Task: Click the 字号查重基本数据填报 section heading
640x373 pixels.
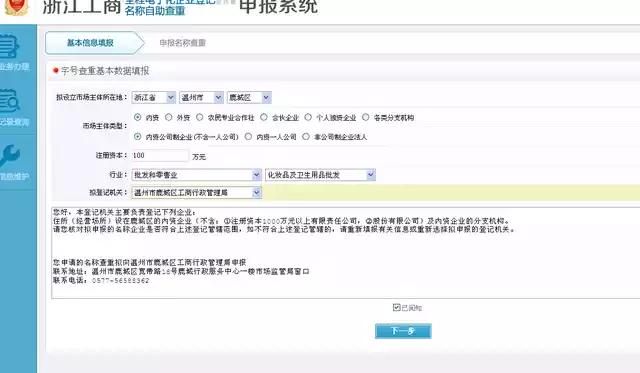Action: click(x=105, y=71)
